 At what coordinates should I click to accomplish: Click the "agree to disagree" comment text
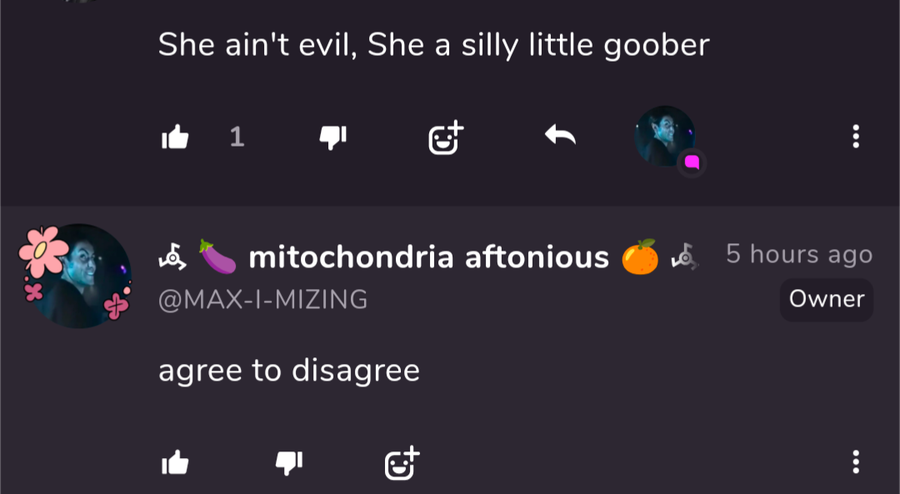(x=289, y=371)
